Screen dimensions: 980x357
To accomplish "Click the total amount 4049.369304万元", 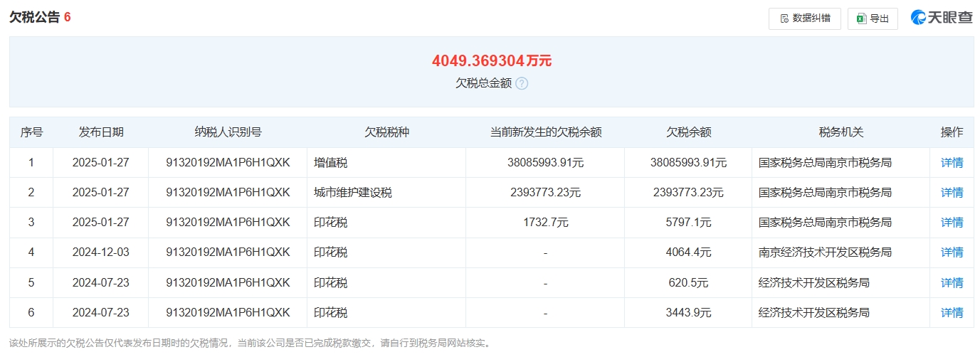I will (492, 60).
